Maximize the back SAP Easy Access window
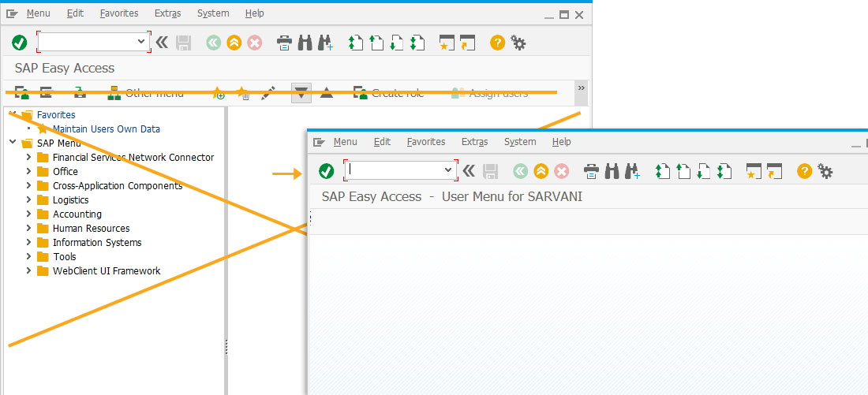This screenshot has height=395, width=868. [564, 15]
